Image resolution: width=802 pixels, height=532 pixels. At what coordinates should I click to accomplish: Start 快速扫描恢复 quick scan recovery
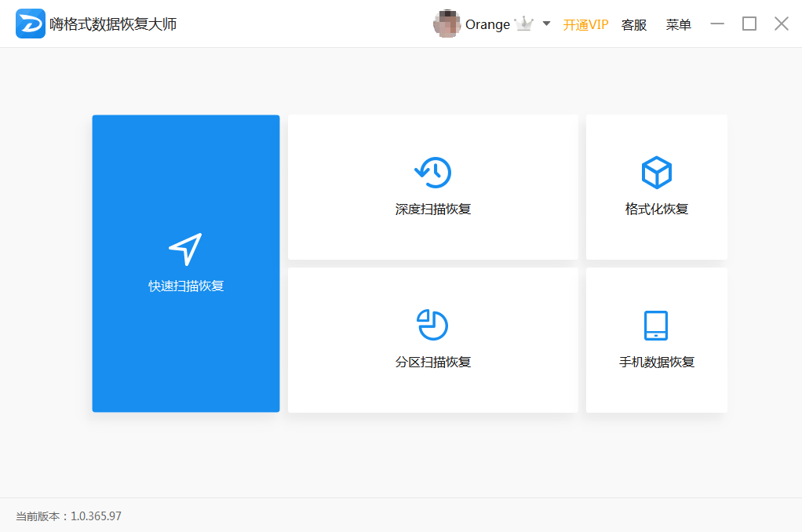click(x=185, y=264)
